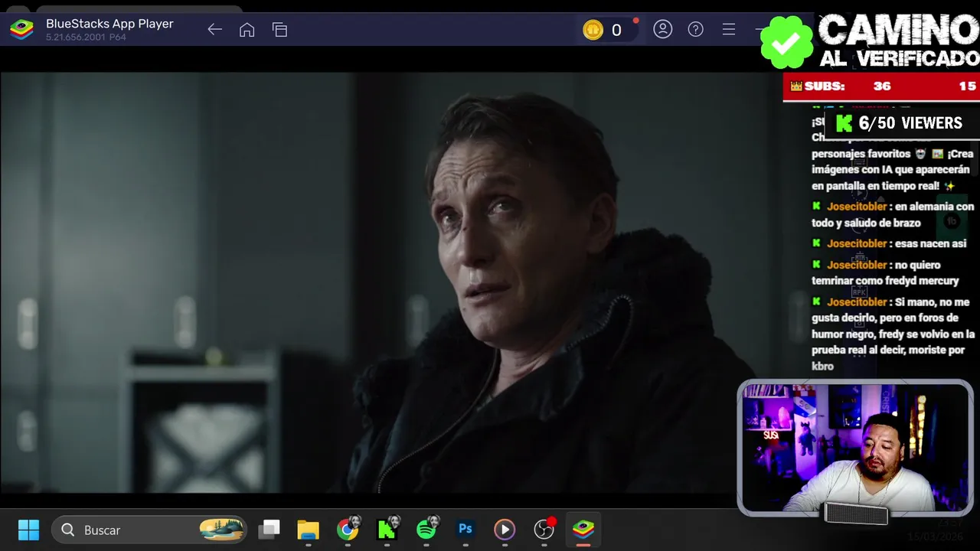Click the search highlight image in Buscar

[x=221, y=530]
